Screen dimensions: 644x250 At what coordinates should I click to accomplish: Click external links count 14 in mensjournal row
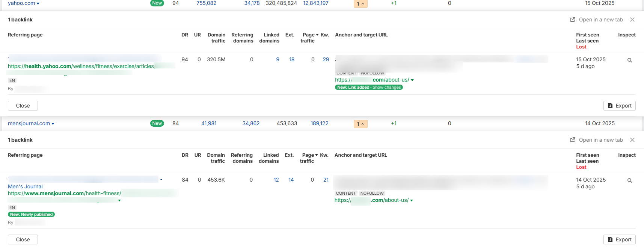coord(291,180)
